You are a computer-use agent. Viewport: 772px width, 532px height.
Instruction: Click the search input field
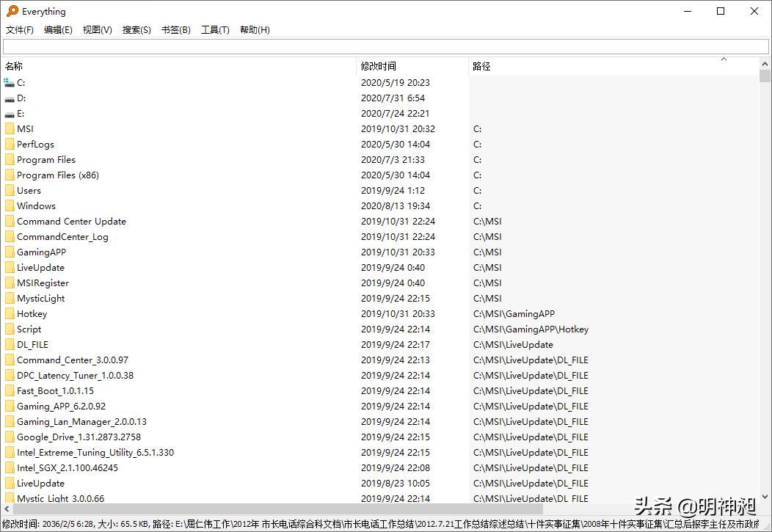click(385, 47)
